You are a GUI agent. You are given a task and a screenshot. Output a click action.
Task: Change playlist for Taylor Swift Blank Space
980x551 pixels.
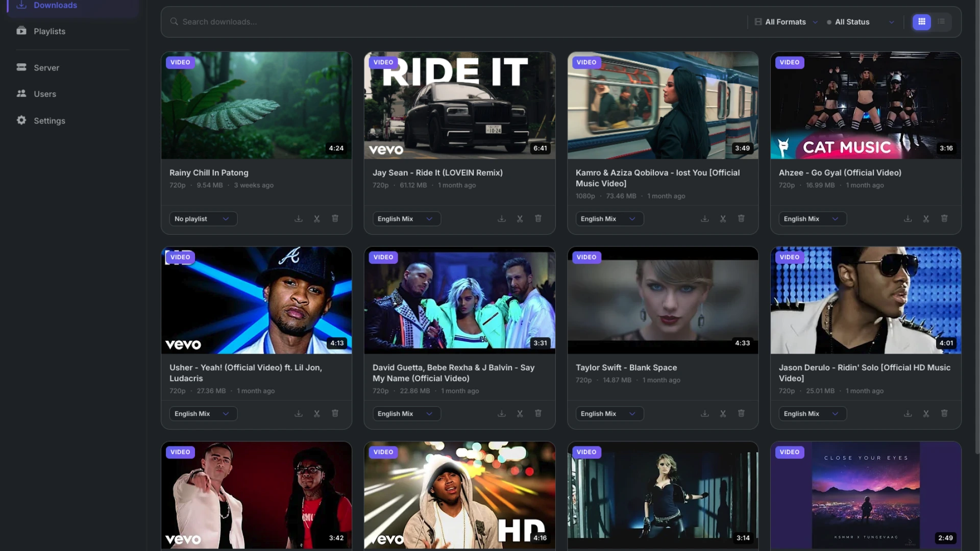tap(609, 414)
